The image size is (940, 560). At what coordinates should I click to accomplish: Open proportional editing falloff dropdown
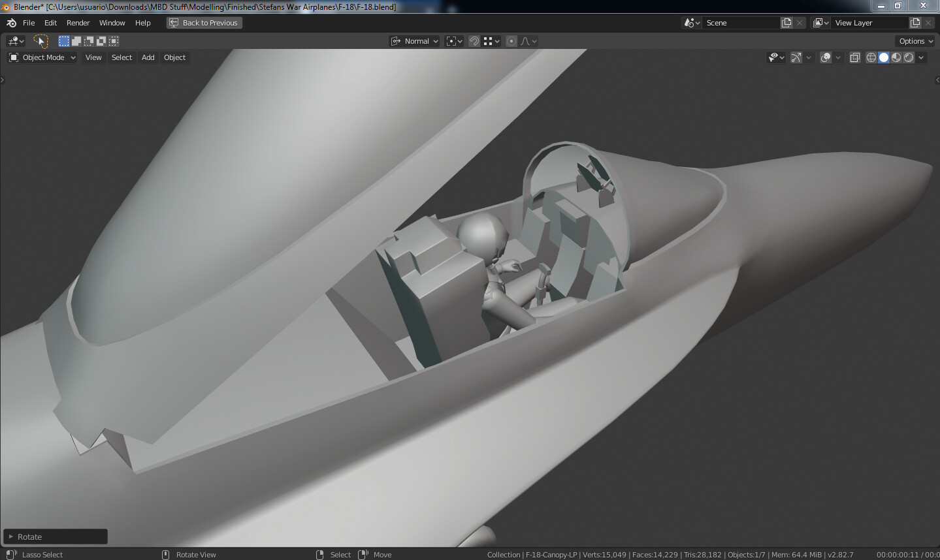click(528, 41)
